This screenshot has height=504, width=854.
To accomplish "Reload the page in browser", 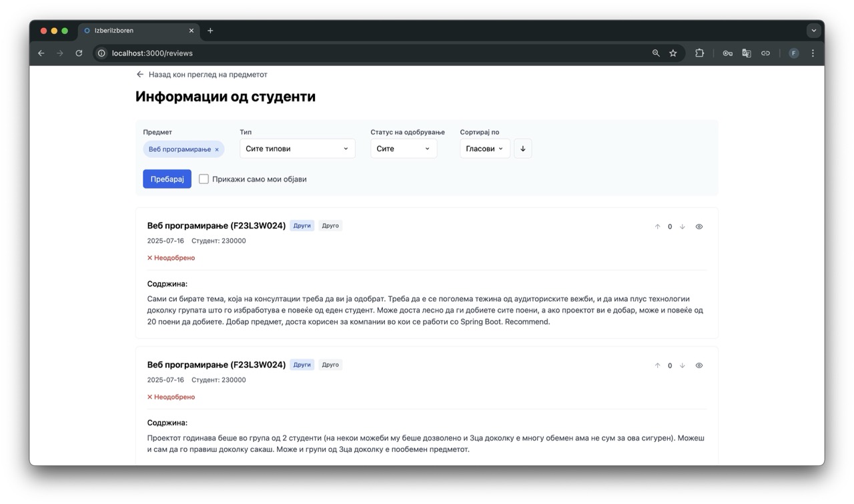I will [79, 53].
